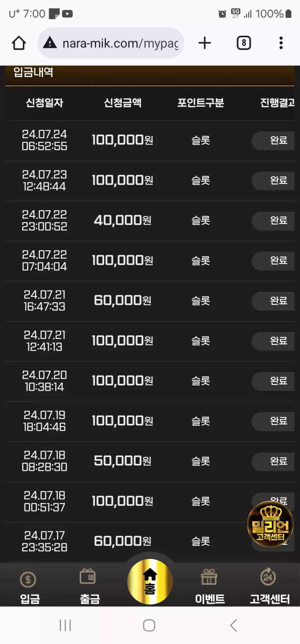Image resolution: width=300 pixels, height=644 pixels.
Task: Select the 신청일자 column header
Action: click(44, 103)
